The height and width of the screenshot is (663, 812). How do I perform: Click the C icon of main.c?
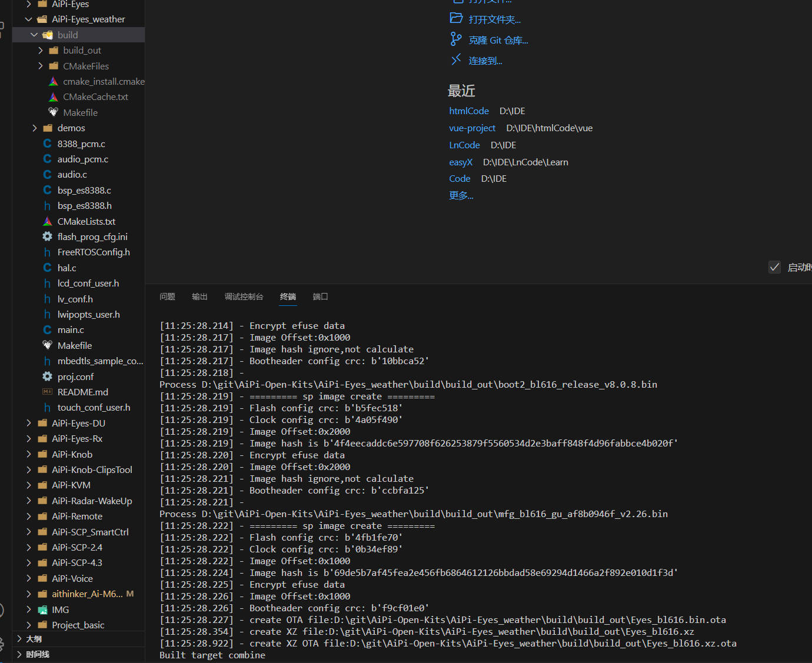point(48,330)
